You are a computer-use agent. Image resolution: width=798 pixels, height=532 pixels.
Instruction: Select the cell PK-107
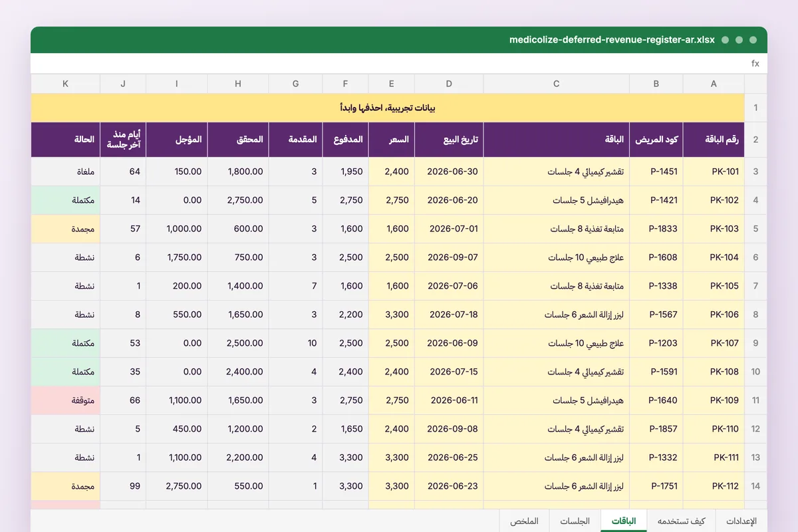point(714,343)
